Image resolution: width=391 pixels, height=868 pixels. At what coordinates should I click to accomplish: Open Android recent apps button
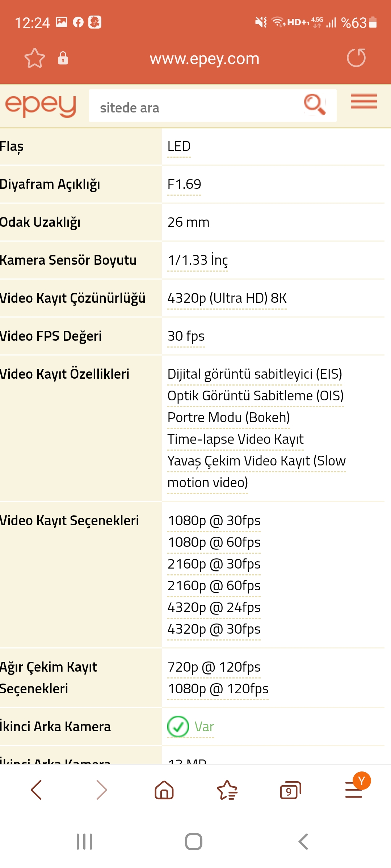coord(84,842)
